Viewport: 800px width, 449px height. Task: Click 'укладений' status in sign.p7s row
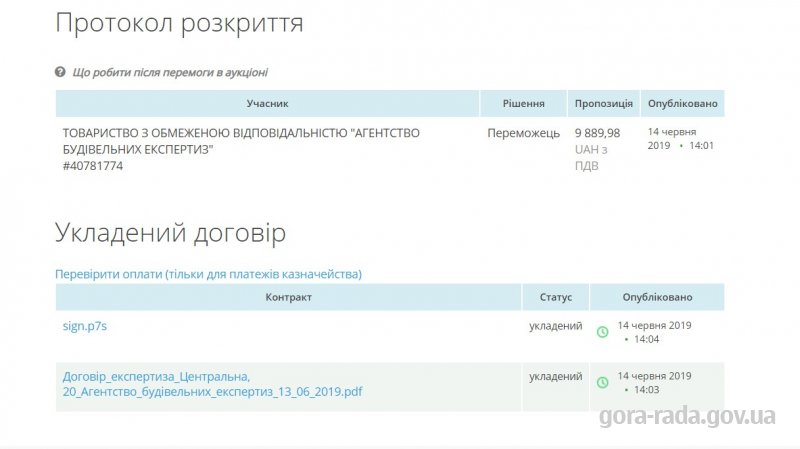(556, 326)
